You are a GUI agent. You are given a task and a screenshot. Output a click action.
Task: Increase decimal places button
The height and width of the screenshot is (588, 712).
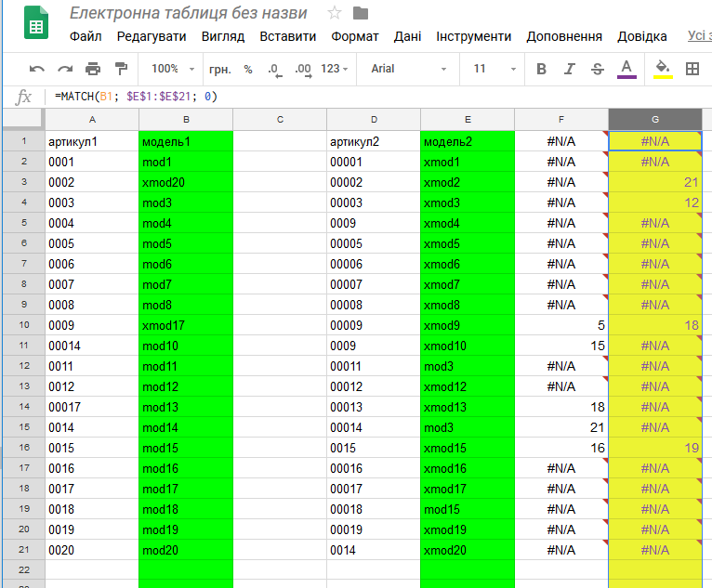[303, 70]
